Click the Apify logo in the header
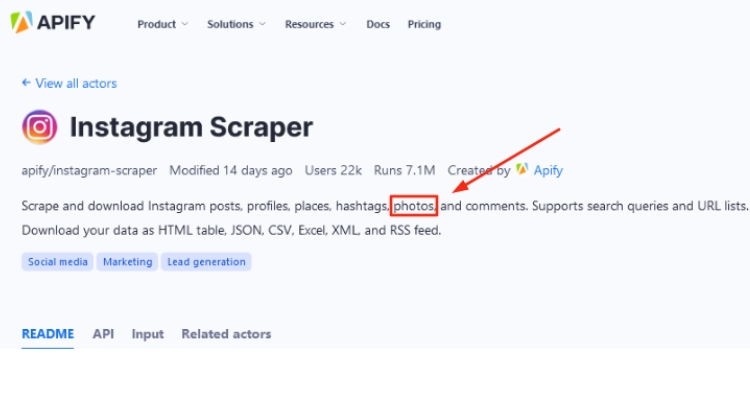750x400 pixels. 57,22
